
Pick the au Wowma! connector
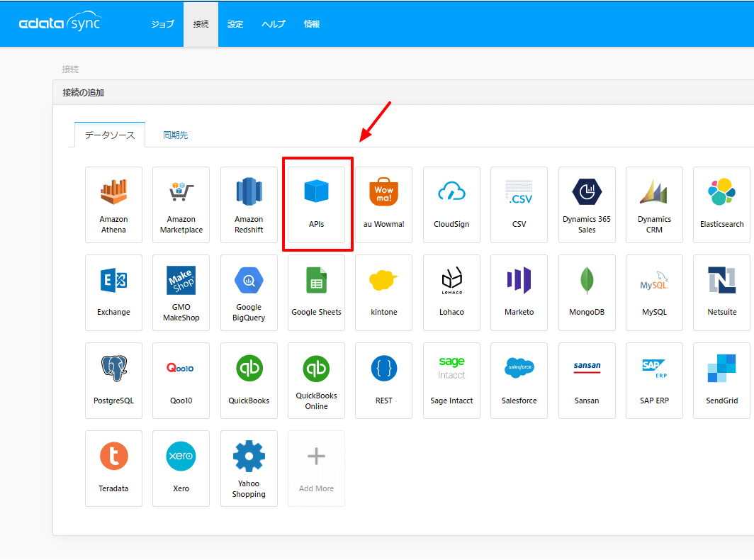tap(384, 205)
